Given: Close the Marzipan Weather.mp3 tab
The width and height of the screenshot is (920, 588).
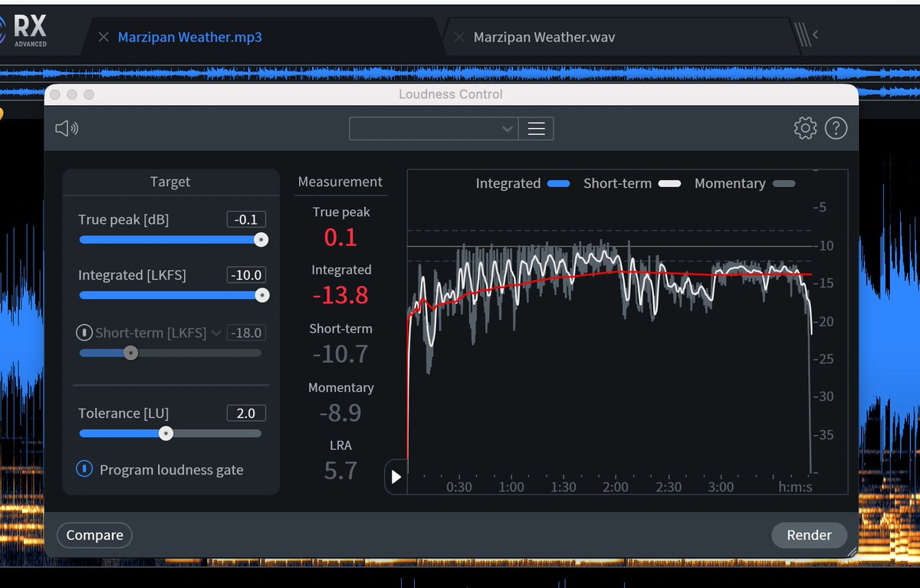Looking at the screenshot, I should 103,37.
